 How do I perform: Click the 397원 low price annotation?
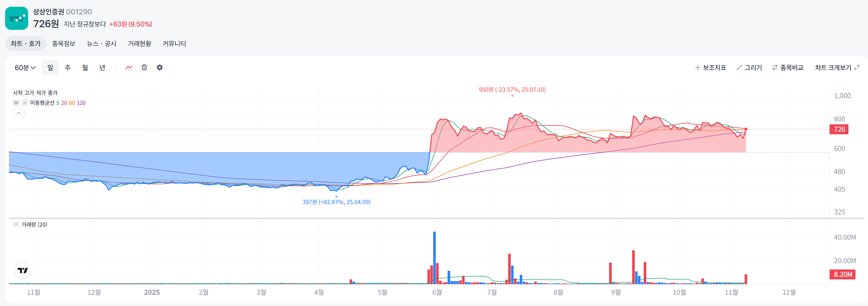(x=336, y=202)
